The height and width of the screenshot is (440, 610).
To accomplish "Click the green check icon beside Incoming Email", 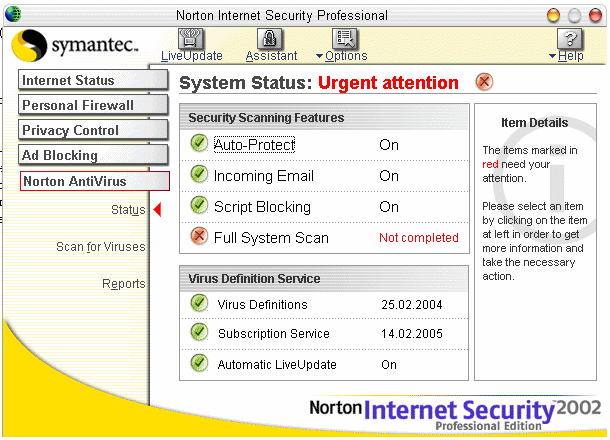I will 199,174.
